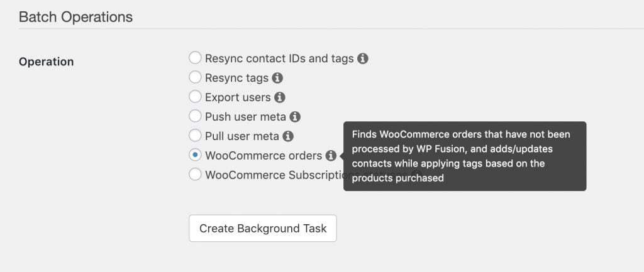Image resolution: width=644 pixels, height=272 pixels.
Task: Select Push user meta radio button
Action: pos(195,116)
